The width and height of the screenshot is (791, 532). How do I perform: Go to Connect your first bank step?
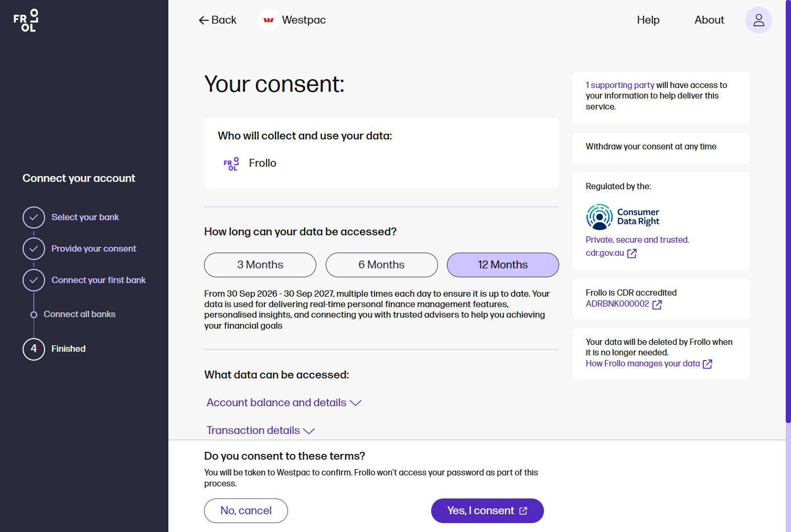tap(99, 280)
